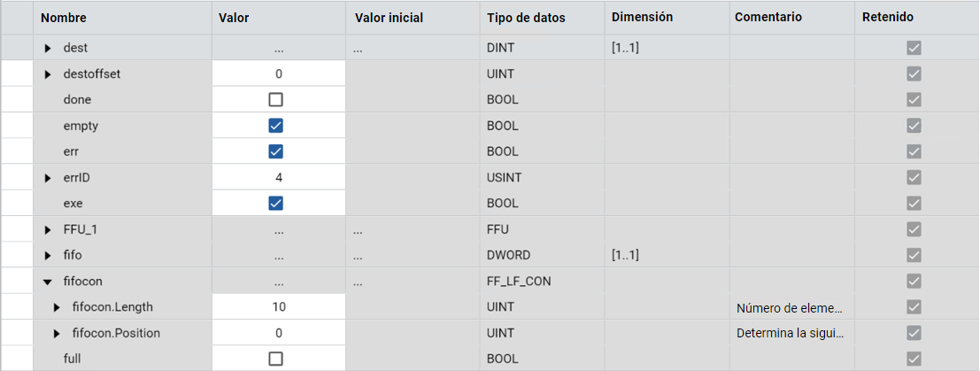This screenshot has height=371, width=980.
Task: Expand the fifo array
Action: coord(48,256)
